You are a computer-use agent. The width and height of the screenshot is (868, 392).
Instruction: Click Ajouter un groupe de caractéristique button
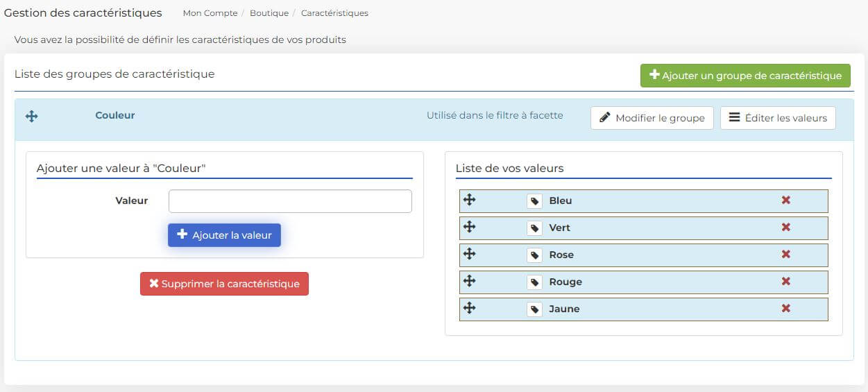(x=745, y=76)
